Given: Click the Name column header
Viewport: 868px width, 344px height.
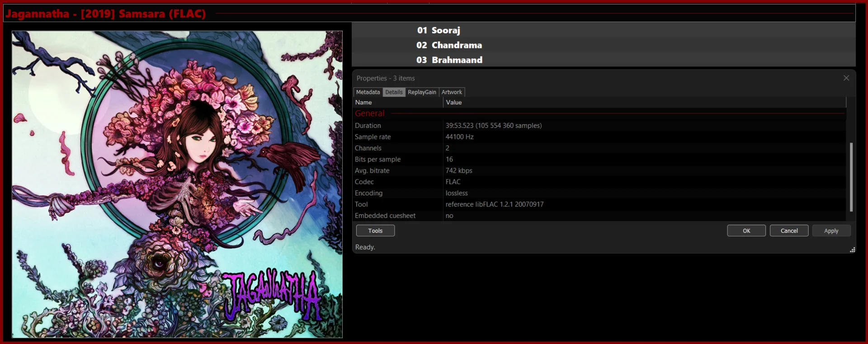Looking at the screenshot, I should click(398, 103).
